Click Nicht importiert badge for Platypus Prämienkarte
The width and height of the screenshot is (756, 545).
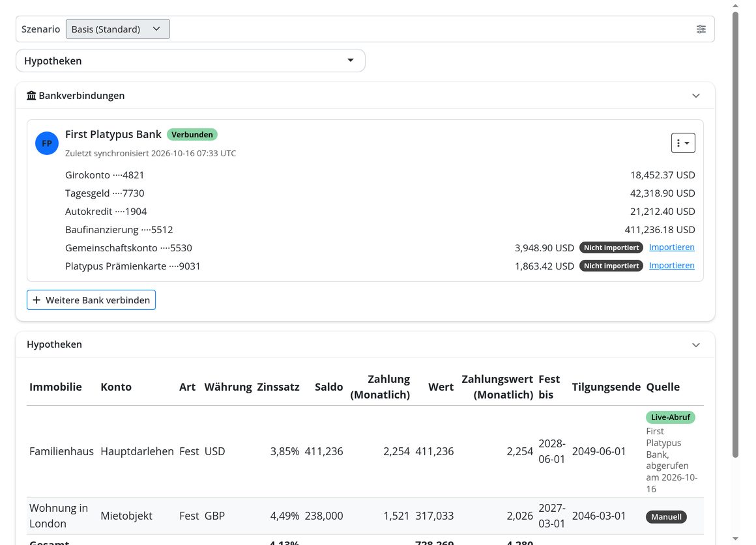[611, 266]
